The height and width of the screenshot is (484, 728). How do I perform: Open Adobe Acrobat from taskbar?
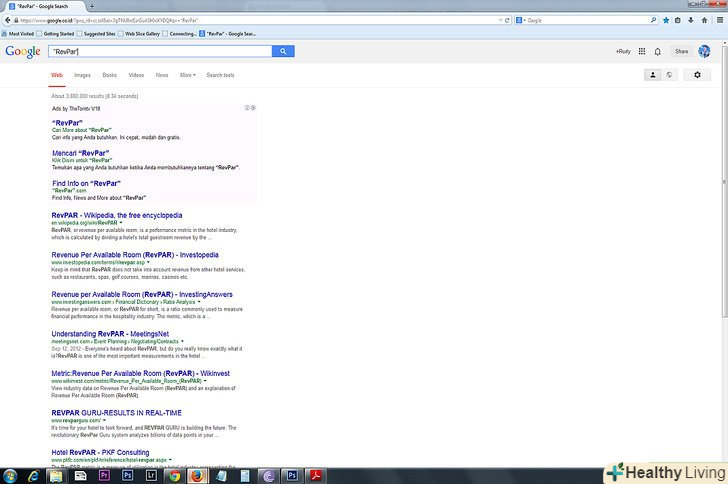(x=316, y=476)
